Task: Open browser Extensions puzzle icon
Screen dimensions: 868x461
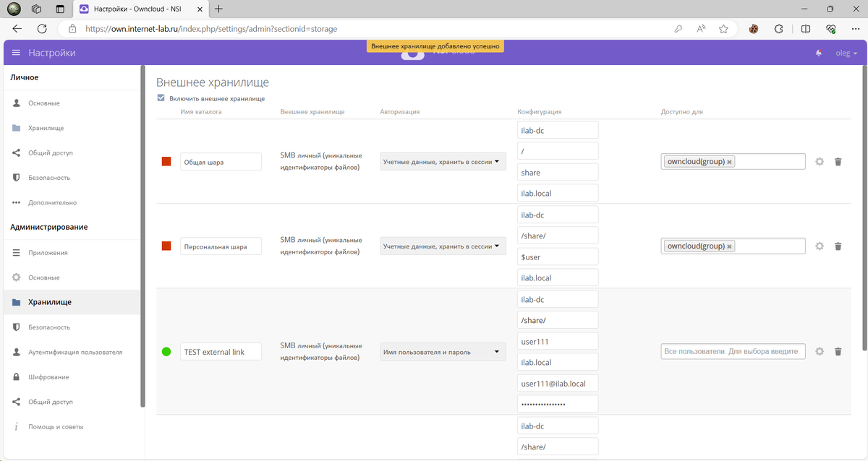Action: 779,29
